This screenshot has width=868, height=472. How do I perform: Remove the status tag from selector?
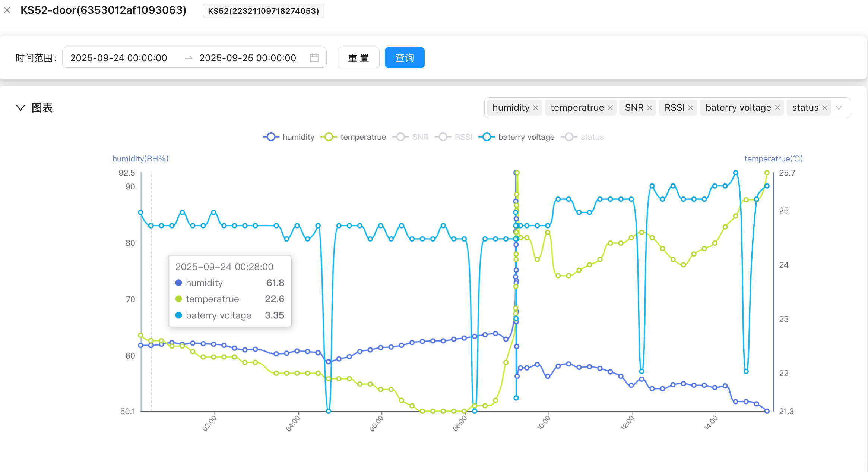825,108
